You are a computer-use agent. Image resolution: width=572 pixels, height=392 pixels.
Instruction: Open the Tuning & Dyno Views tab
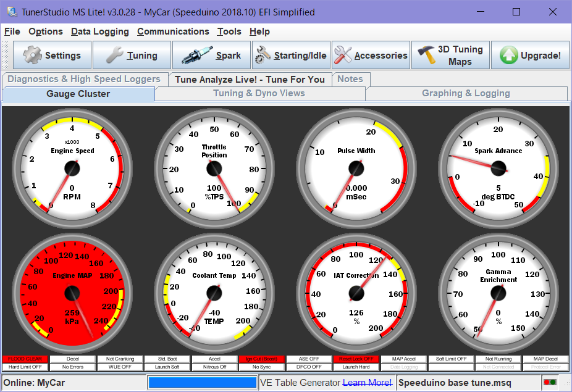click(260, 93)
